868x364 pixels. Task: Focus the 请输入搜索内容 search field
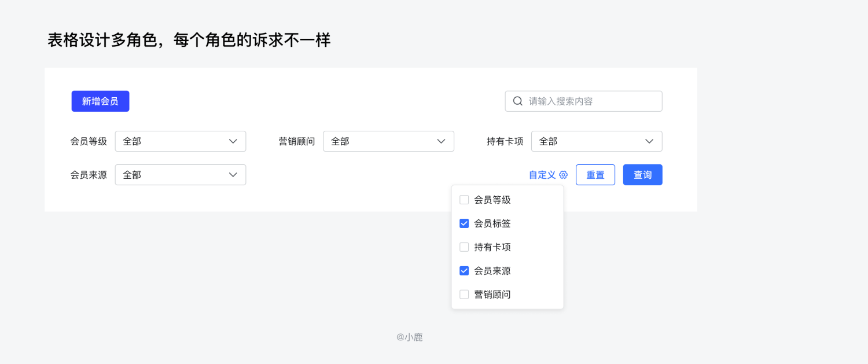(x=590, y=101)
